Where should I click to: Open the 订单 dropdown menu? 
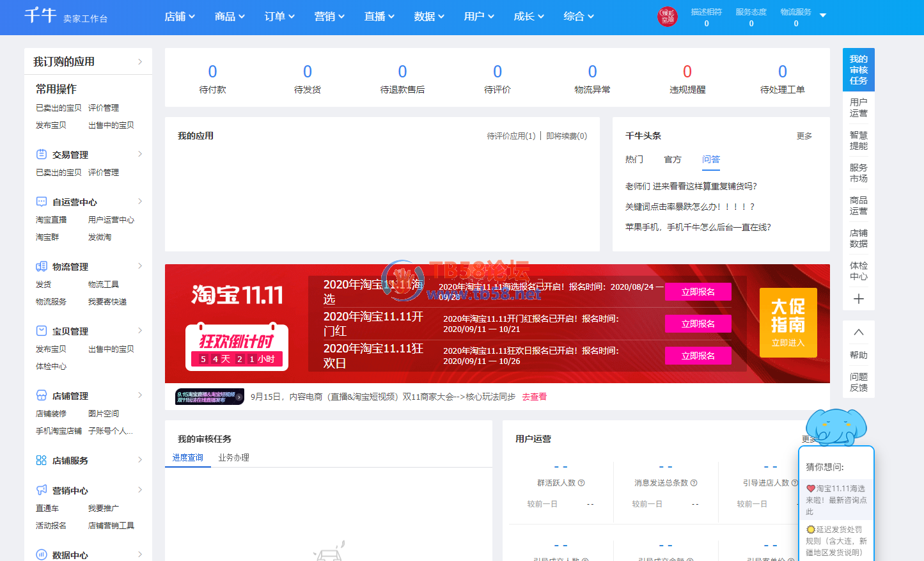pos(280,17)
